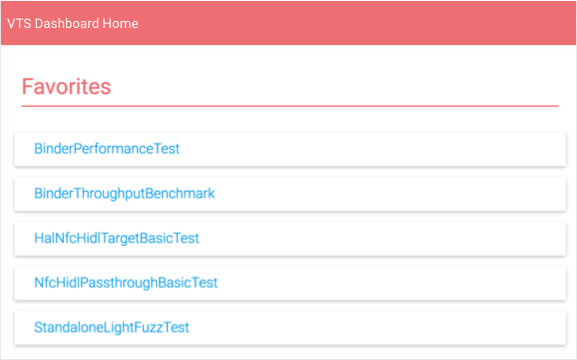Open the HalNfcHidlTargetBasicTest link
The height and width of the screenshot is (360, 577).
coord(117,238)
